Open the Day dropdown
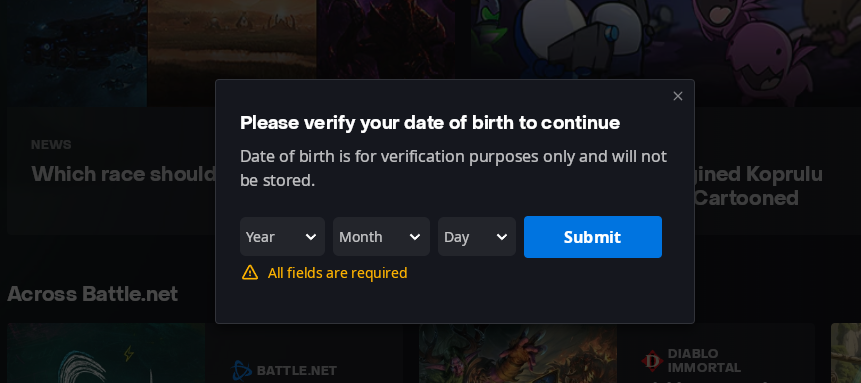 pyautogui.click(x=477, y=237)
